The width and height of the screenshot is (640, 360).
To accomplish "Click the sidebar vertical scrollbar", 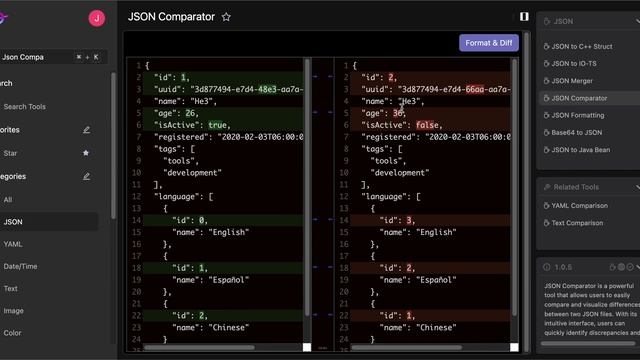I will [x=113, y=145].
